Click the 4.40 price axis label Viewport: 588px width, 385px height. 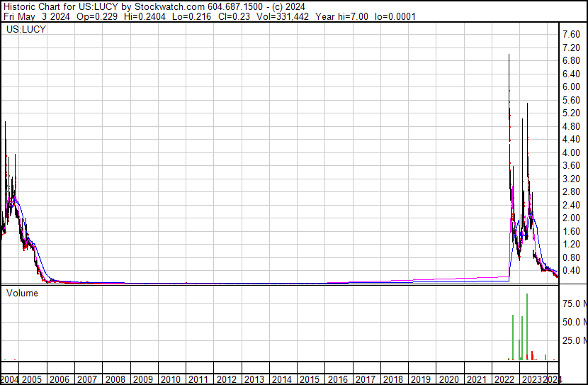tap(572, 139)
